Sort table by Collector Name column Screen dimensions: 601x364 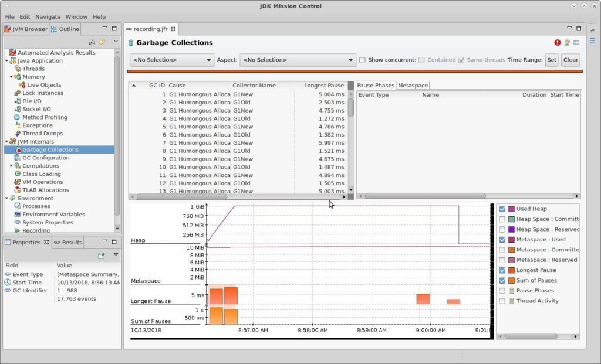coord(263,86)
